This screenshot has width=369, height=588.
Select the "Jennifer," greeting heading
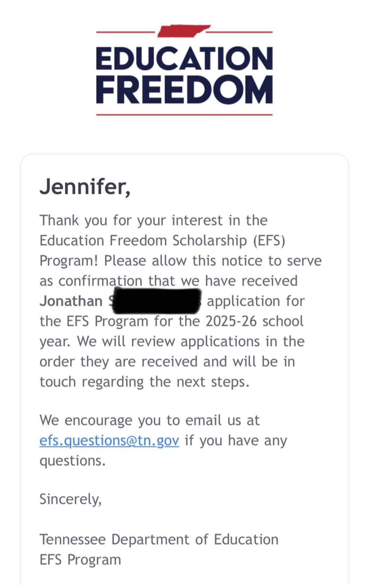(85, 187)
